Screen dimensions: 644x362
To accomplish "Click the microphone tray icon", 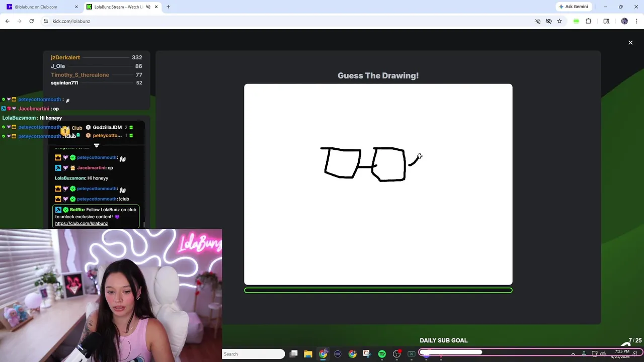I will click(584, 354).
